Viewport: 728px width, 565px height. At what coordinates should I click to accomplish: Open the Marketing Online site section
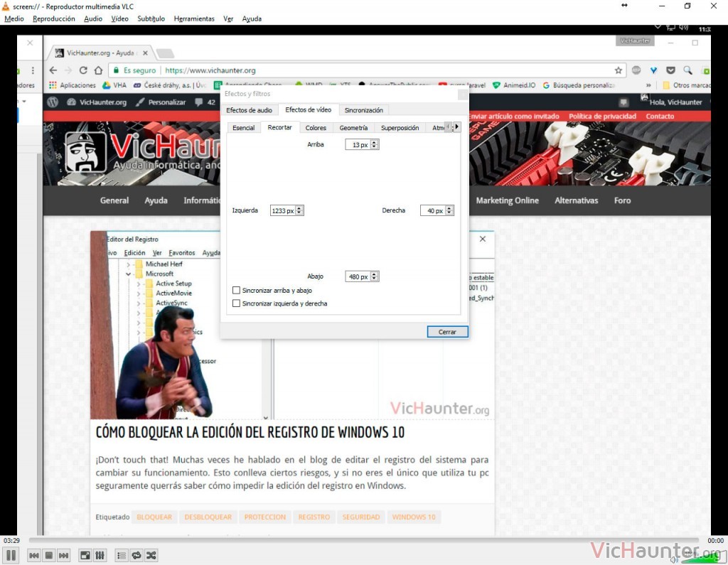(507, 200)
